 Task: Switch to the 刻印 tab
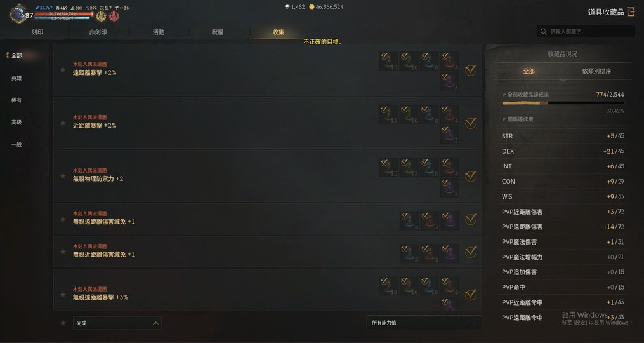pyautogui.click(x=37, y=32)
